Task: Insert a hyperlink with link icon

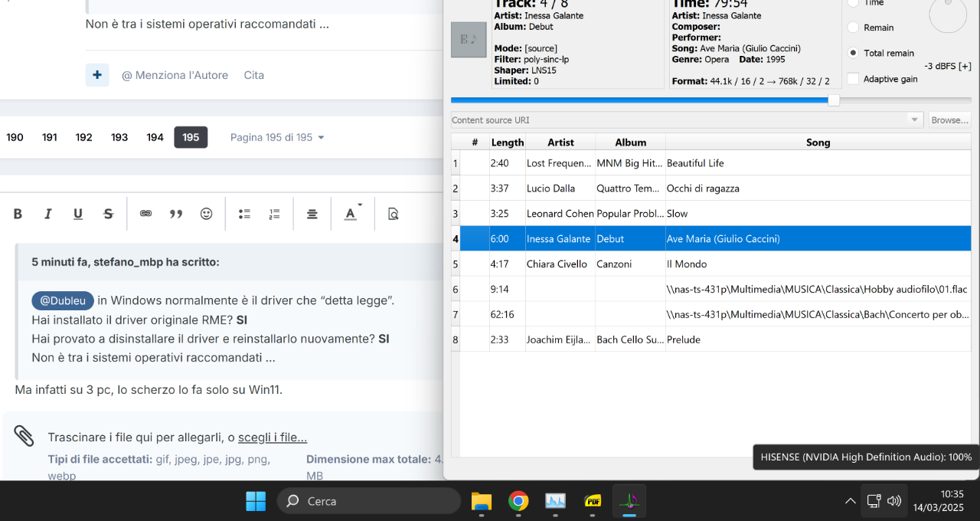Action: pyautogui.click(x=145, y=214)
